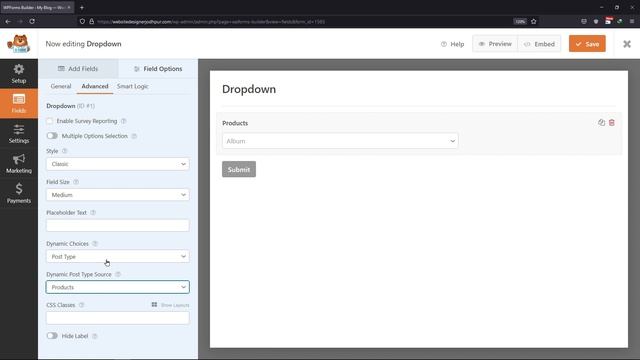The width and height of the screenshot is (640, 360).
Task: Open the Payments sidebar panel
Action: pos(19,193)
